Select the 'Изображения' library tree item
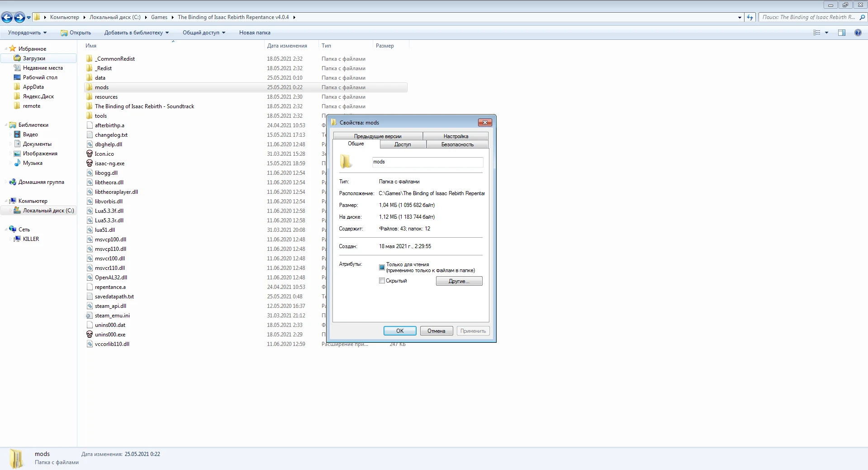The height and width of the screenshot is (470, 868). (40, 153)
